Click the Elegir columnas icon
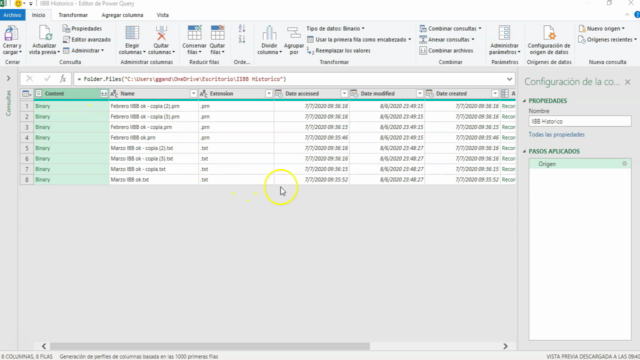This screenshot has width=640, height=360. click(132, 33)
